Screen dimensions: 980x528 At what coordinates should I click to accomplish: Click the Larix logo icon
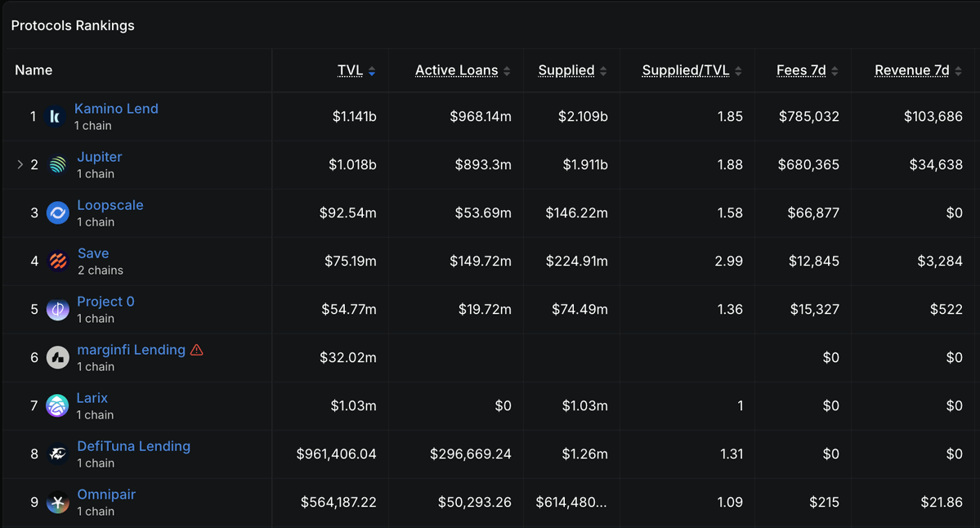tap(57, 406)
